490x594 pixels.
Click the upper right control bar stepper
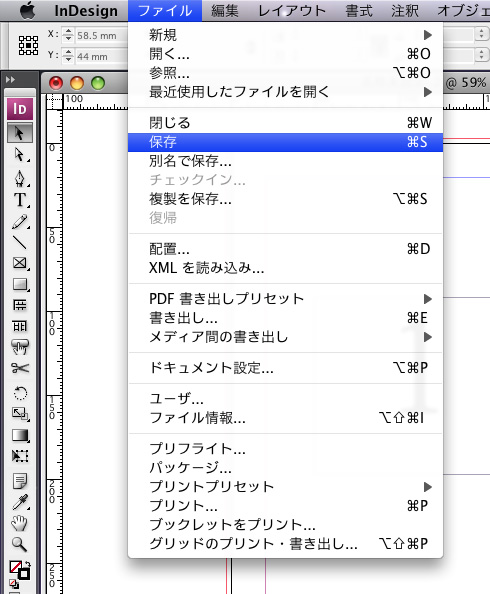481,34
